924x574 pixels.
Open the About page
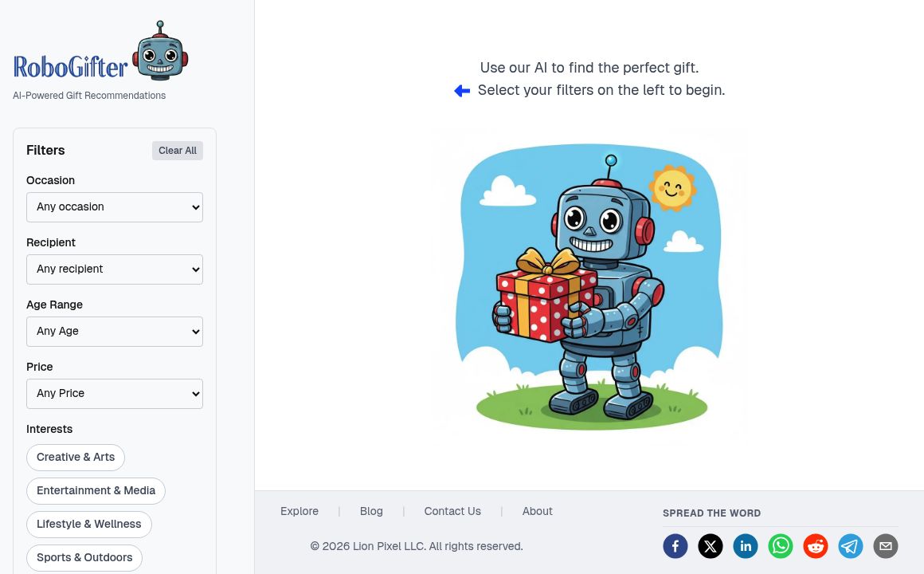pyautogui.click(x=537, y=511)
